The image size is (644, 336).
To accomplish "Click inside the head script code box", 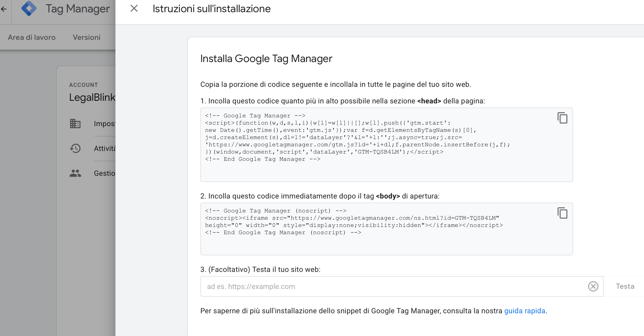I will [x=386, y=145].
